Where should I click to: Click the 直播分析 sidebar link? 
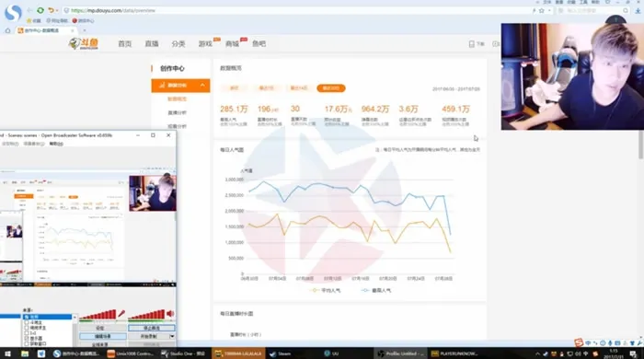click(x=177, y=112)
